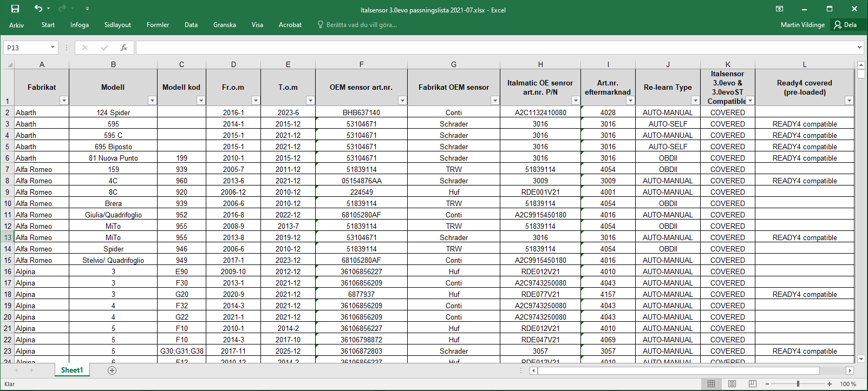Open the Undo history dropdown arrow
The image size is (868, 391).
[48, 9]
